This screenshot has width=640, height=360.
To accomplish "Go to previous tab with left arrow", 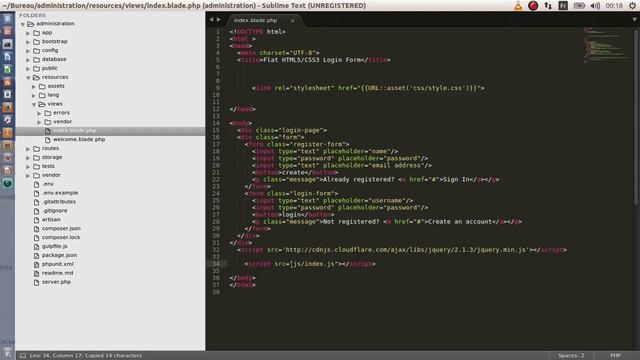I will point(211,20).
